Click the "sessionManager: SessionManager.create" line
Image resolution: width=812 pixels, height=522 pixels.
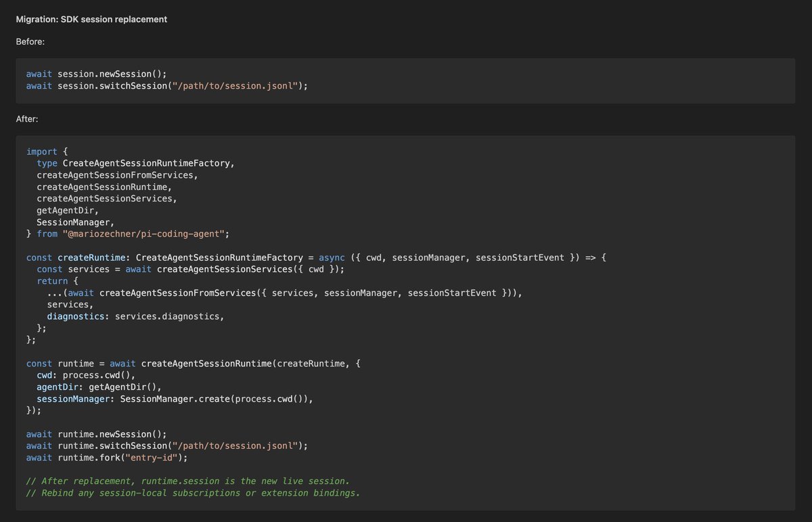coord(175,398)
